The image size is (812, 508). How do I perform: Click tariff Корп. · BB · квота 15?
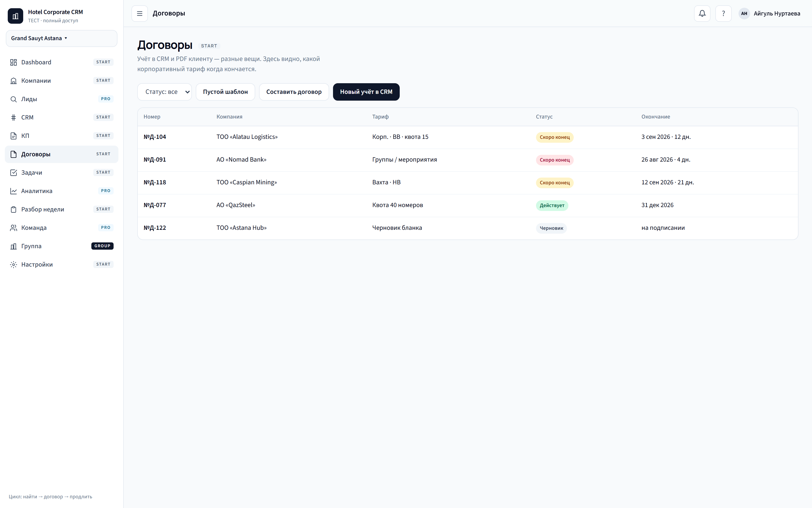click(x=400, y=137)
